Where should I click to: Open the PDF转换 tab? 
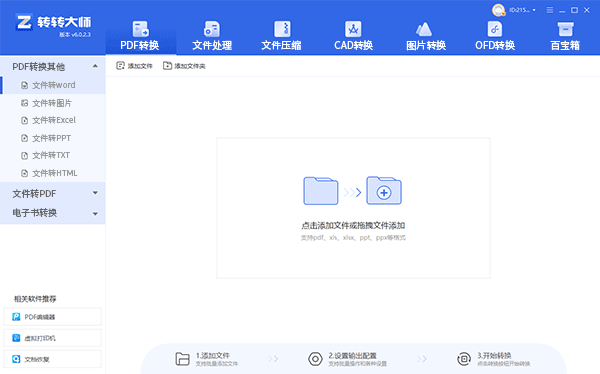(x=140, y=36)
